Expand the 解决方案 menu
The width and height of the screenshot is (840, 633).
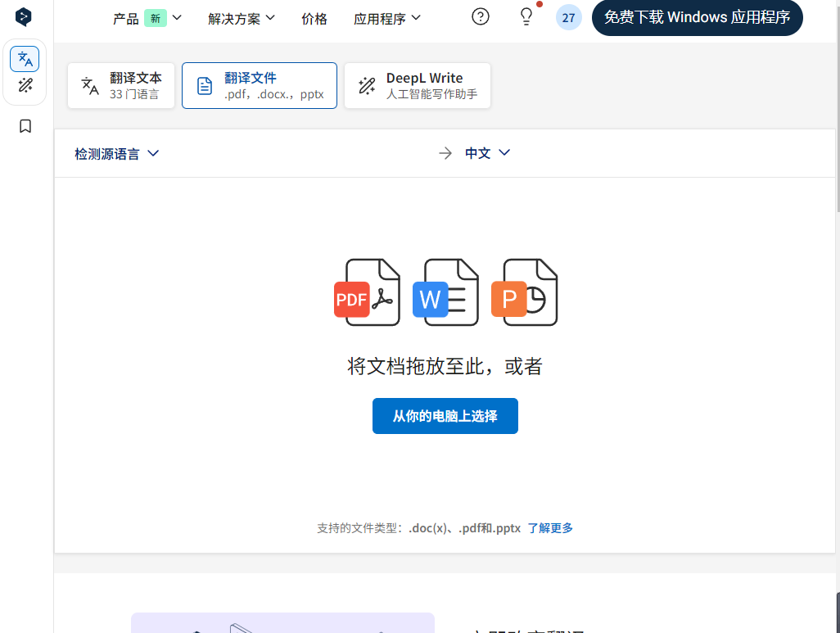(241, 18)
